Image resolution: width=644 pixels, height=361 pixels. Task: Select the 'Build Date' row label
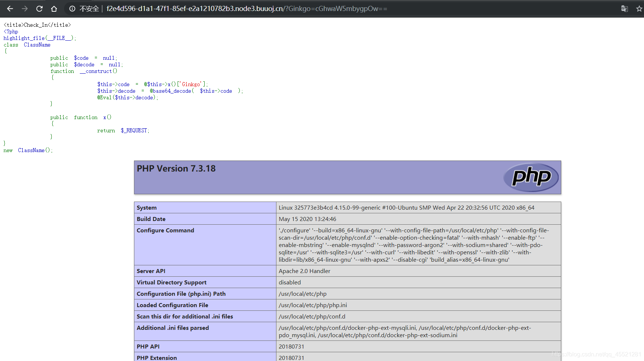[151, 219]
